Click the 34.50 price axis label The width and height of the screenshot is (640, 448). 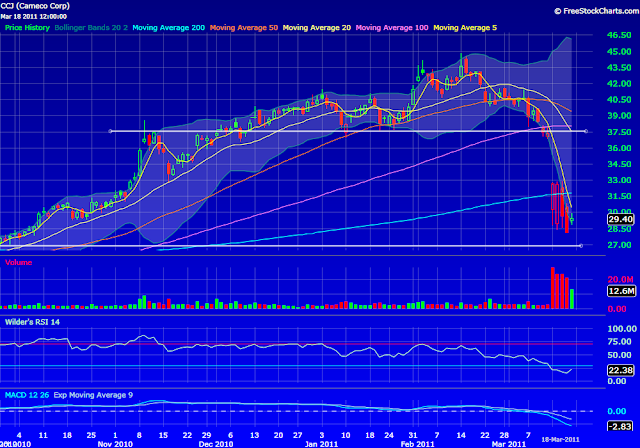(x=619, y=164)
